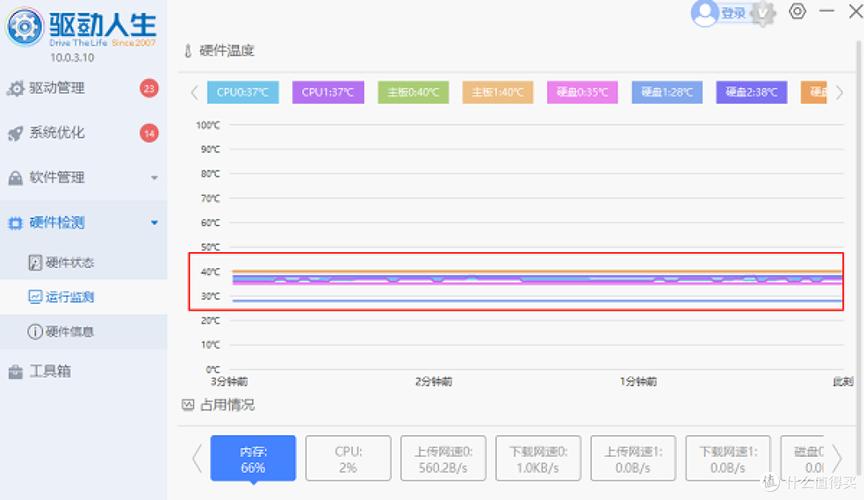Click the 14 badge on 系统优化

coord(149,133)
